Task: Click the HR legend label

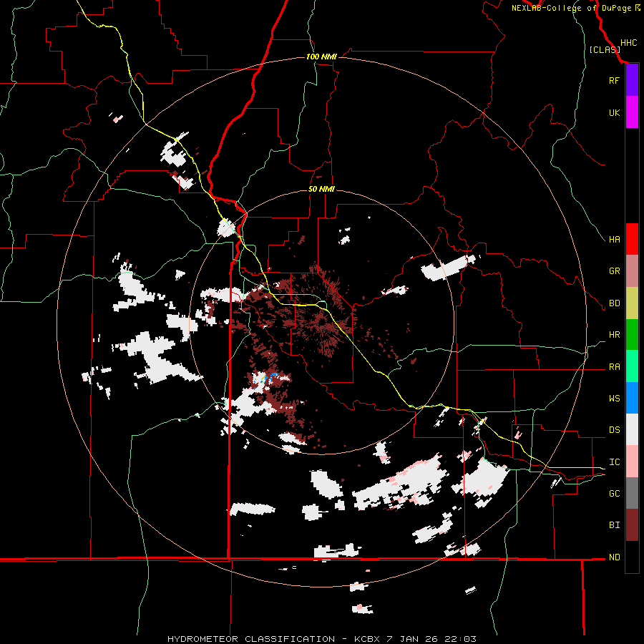Action: 614,335
